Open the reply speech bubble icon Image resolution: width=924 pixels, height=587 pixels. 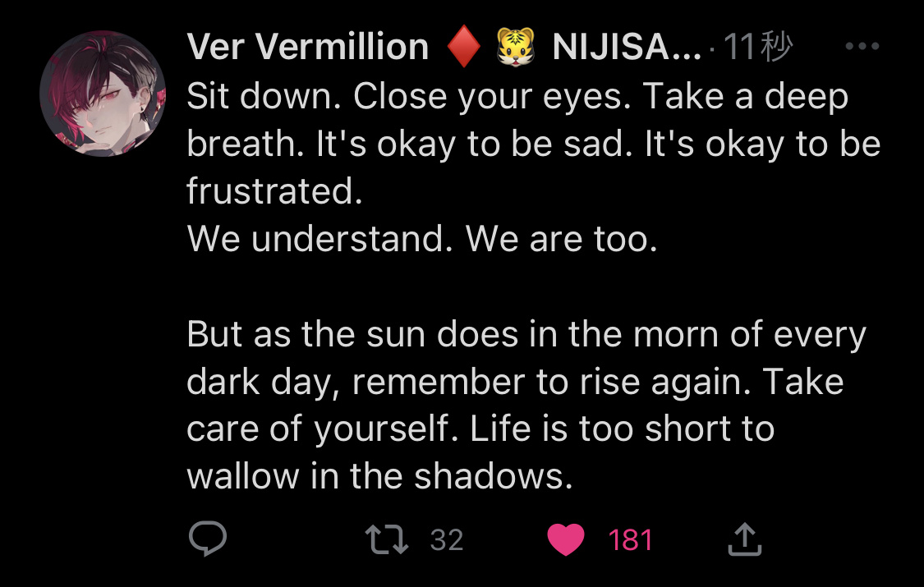coord(208,538)
